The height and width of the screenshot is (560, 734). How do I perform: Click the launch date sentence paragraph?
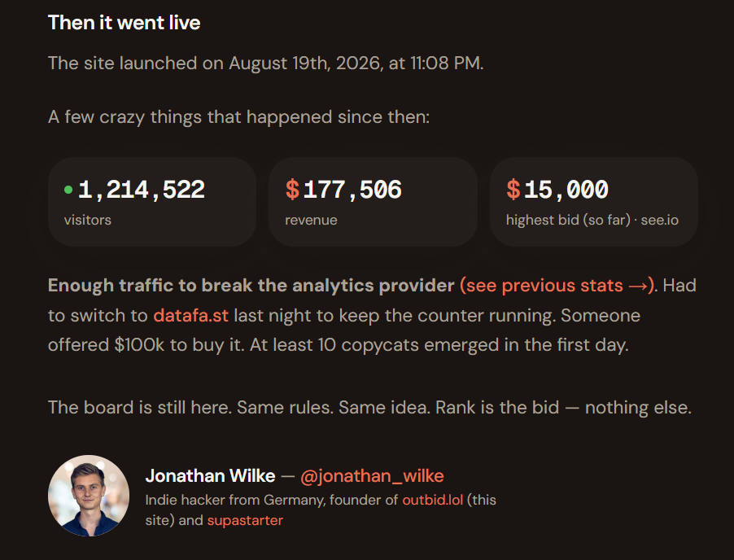[x=266, y=63]
